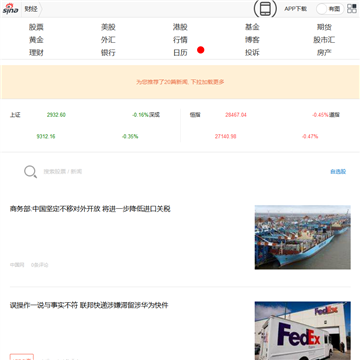Visit the 博客 page
The image size is (360, 360).
coord(252,40)
